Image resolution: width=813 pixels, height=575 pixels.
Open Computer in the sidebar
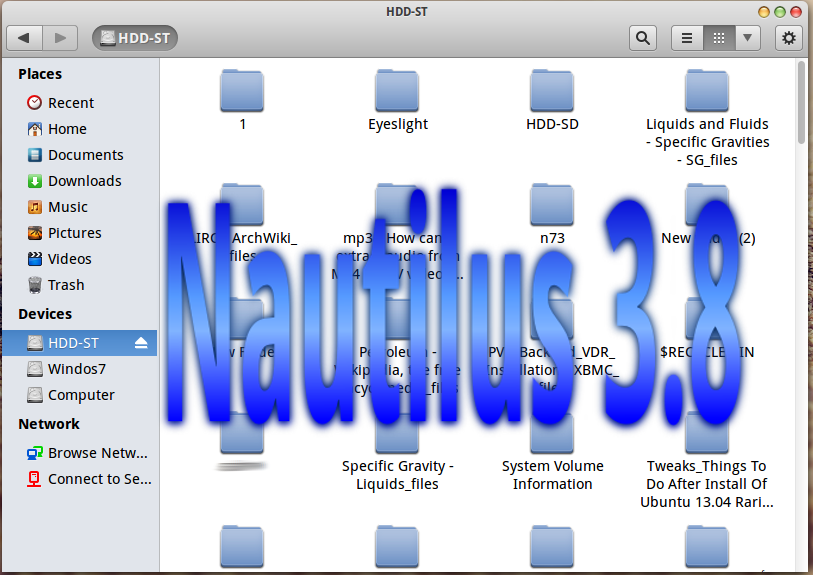coord(80,395)
